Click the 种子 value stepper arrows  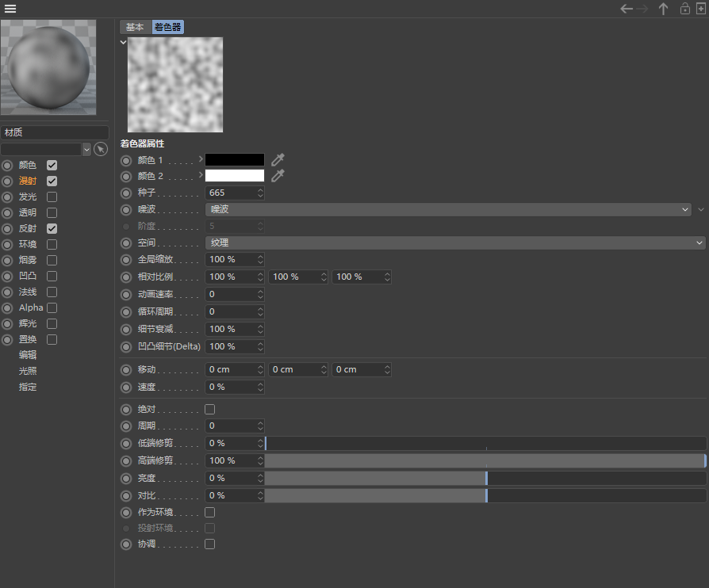tap(260, 193)
